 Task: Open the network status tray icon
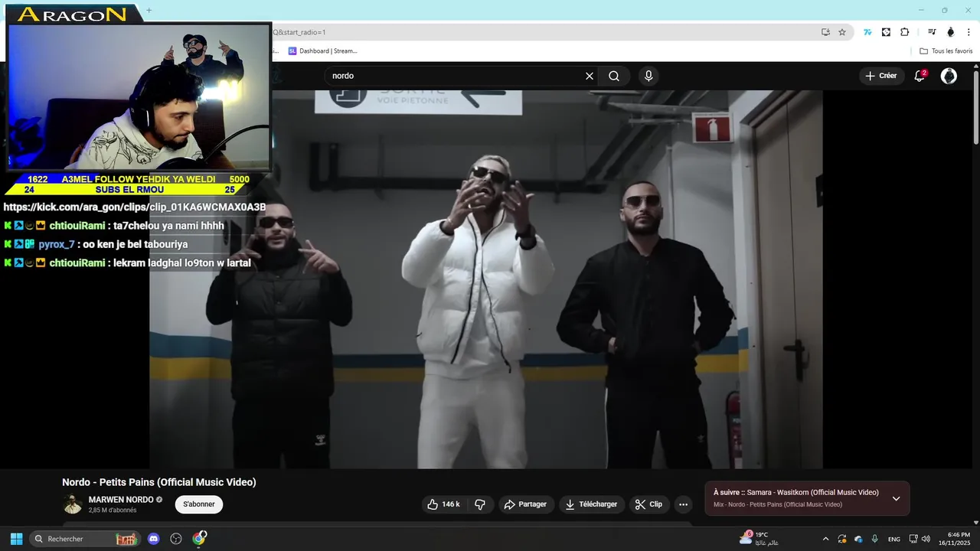(x=913, y=539)
